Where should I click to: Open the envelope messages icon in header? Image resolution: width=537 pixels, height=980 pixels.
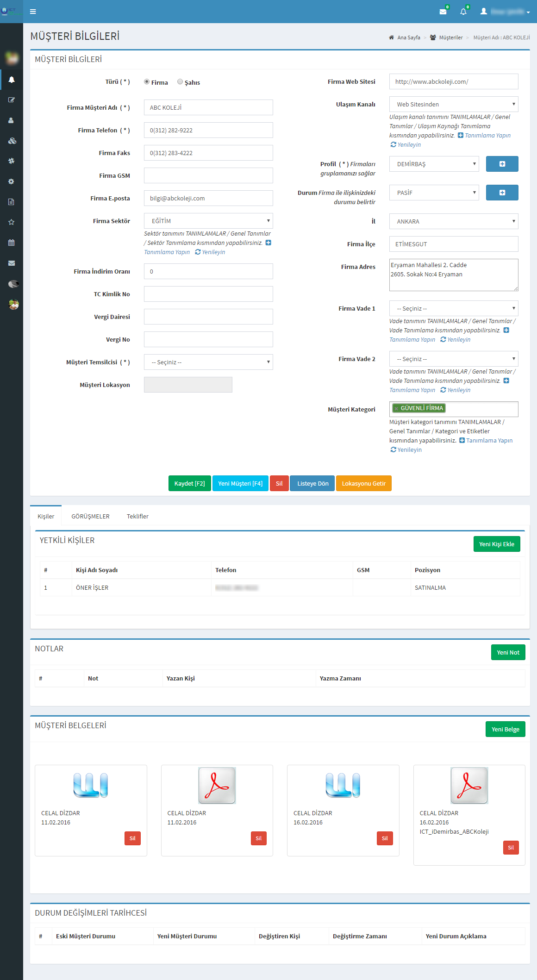click(443, 12)
